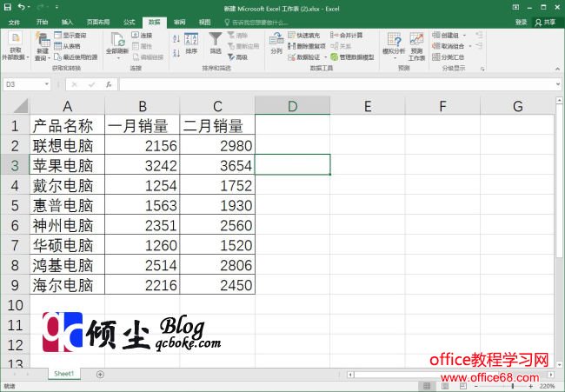
Task: Click 连接 (Connections) in the ribbon
Action: click(x=142, y=36)
